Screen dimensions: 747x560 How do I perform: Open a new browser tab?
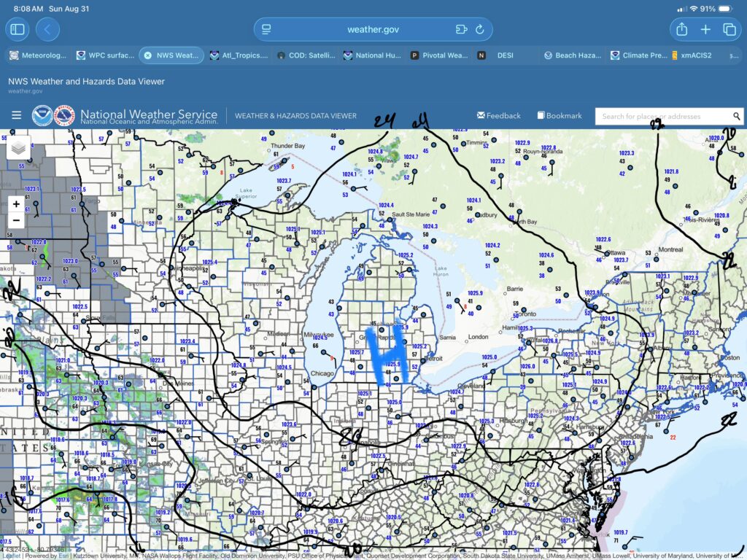pyautogui.click(x=705, y=29)
